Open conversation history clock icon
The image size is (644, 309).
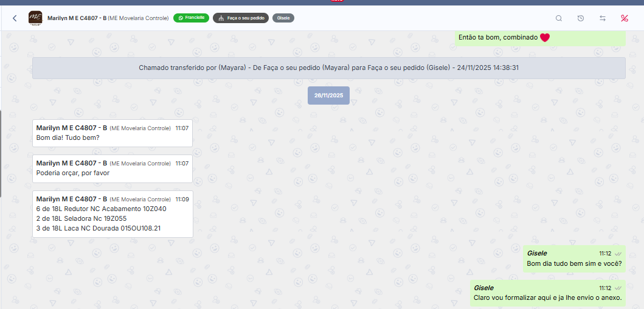581,18
